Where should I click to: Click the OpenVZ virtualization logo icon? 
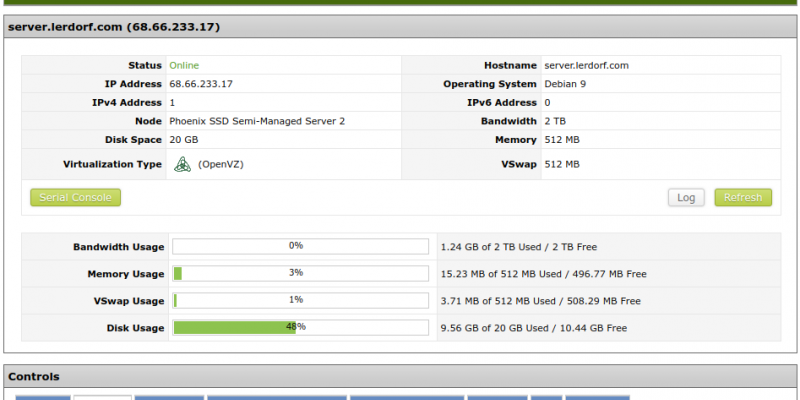[x=182, y=164]
